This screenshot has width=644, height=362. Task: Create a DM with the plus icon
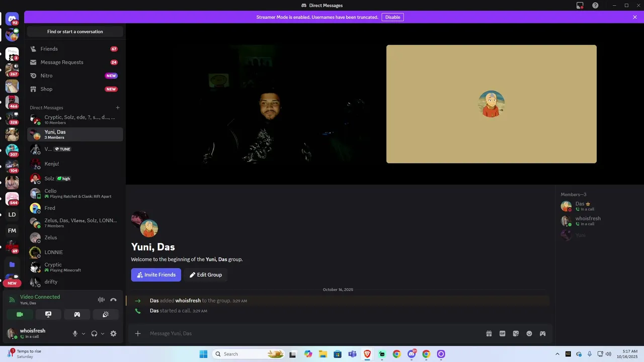tap(118, 108)
